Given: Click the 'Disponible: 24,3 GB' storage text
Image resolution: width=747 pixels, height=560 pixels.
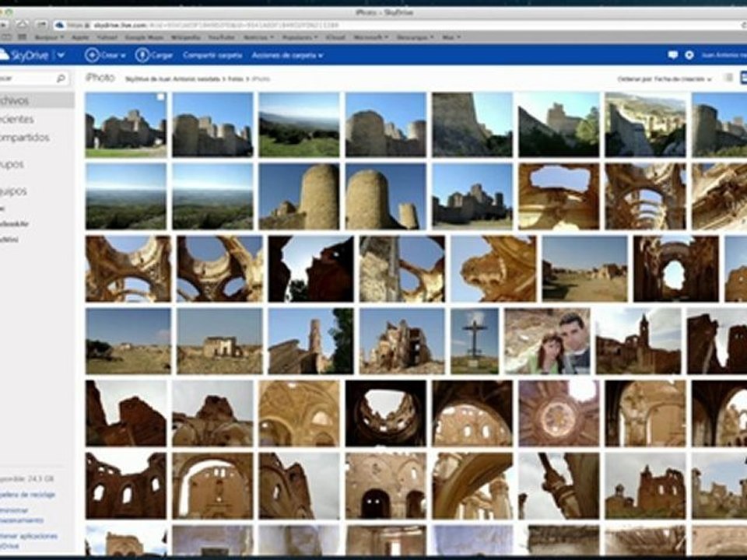Looking at the screenshot, I should [27, 478].
